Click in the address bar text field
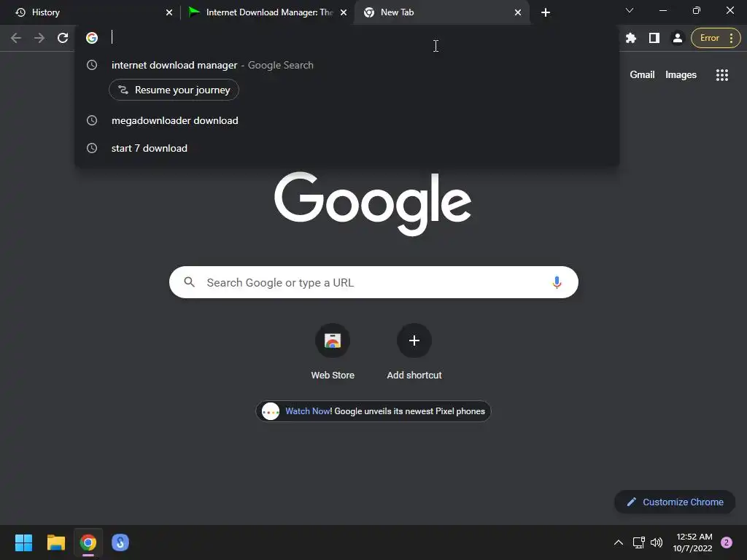This screenshot has height=560, width=747. click(362, 38)
